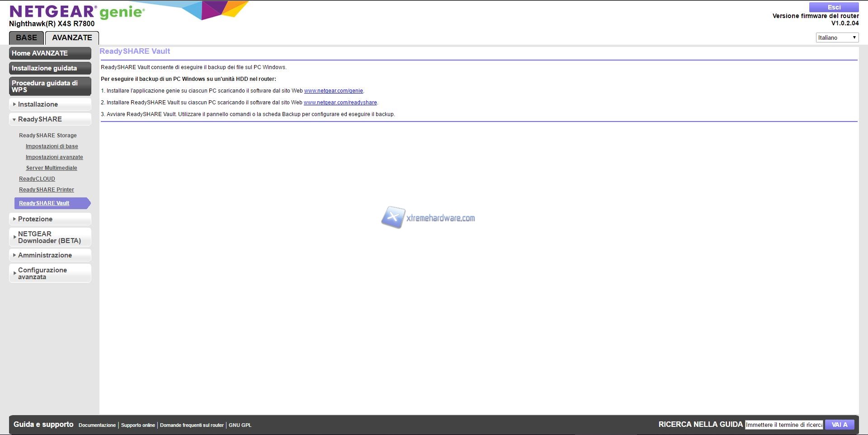
Task: Open Procedura guidata di WPS
Action: (x=50, y=86)
